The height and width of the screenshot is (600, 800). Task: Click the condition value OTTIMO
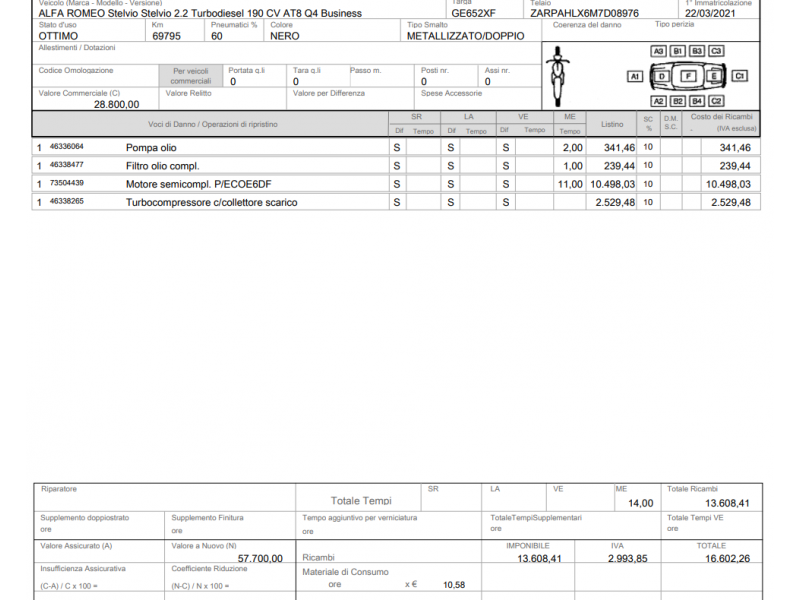click(x=58, y=36)
